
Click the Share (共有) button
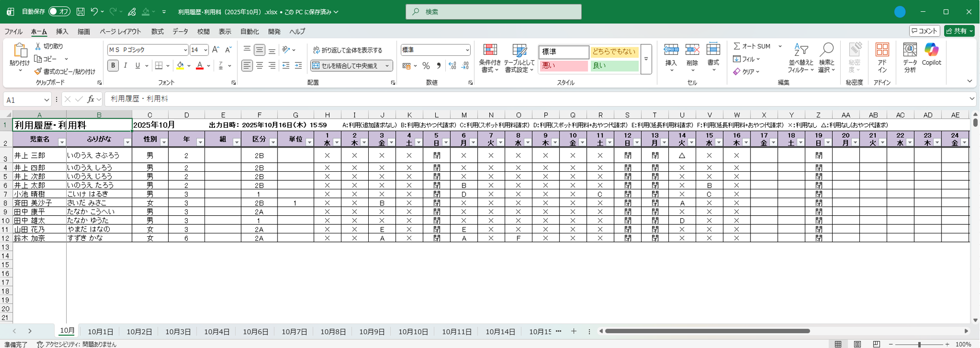point(959,31)
